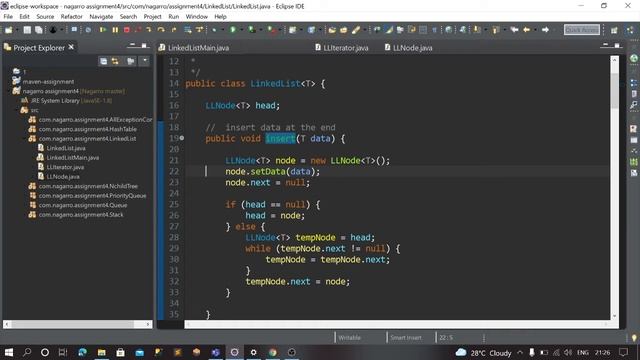Viewport: 640px width, 360px height.
Task: Open the Navigate menu
Action: (x=101, y=17)
